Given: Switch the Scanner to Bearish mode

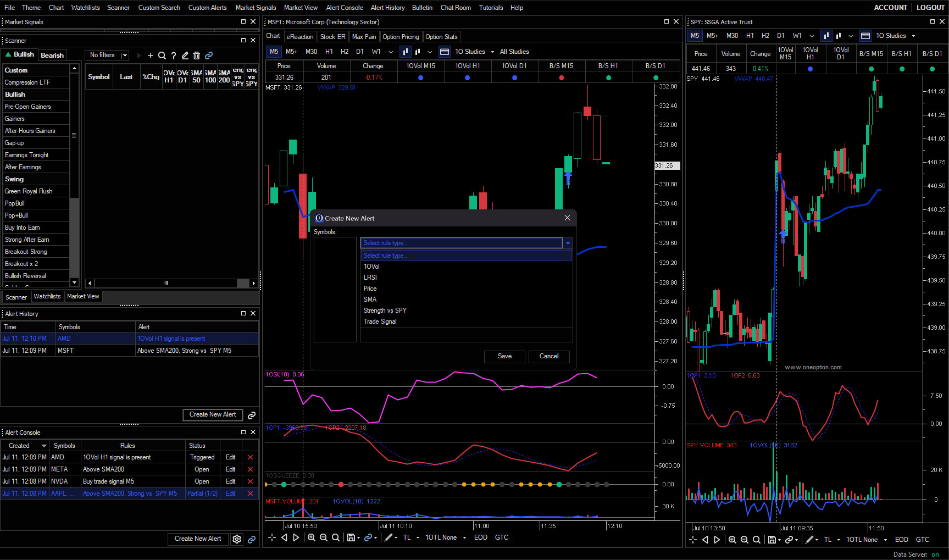Looking at the screenshot, I should click(x=52, y=54).
